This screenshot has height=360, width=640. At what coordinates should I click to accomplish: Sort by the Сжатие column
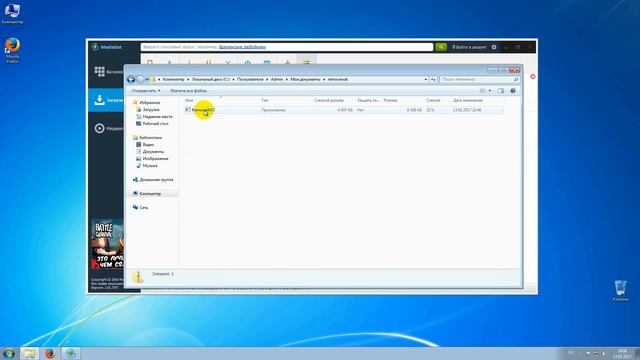[438, 100]
